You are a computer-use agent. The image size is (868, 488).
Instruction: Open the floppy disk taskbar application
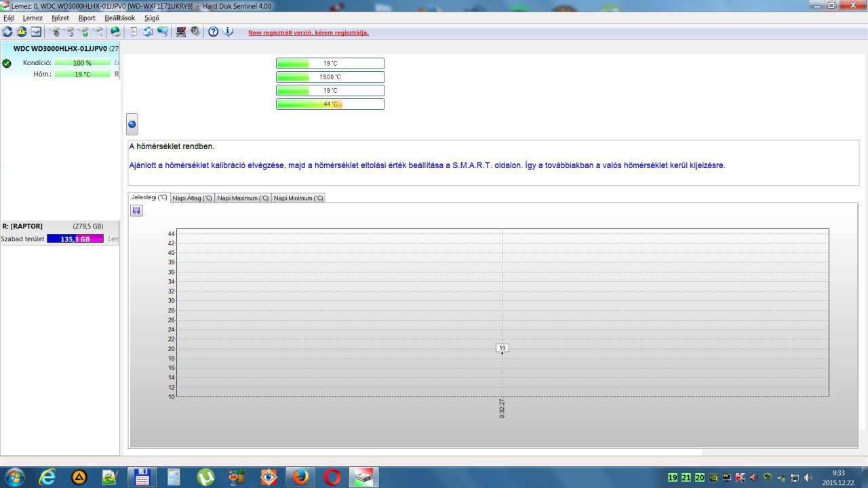(x=142, y=477)
